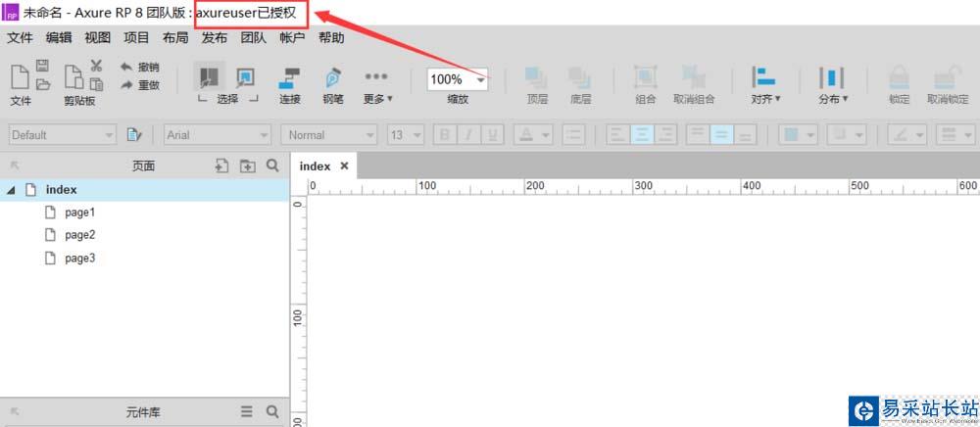Viewport: 980px width, 427px height.
Task: Click the save floppy disk icon
Action: [42, 67]
